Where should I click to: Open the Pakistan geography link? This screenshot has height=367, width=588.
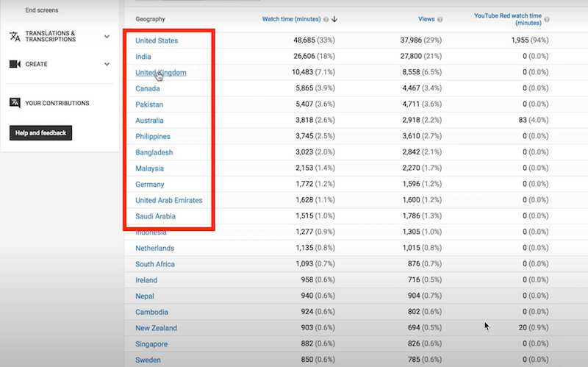click(x=149, y=104)
